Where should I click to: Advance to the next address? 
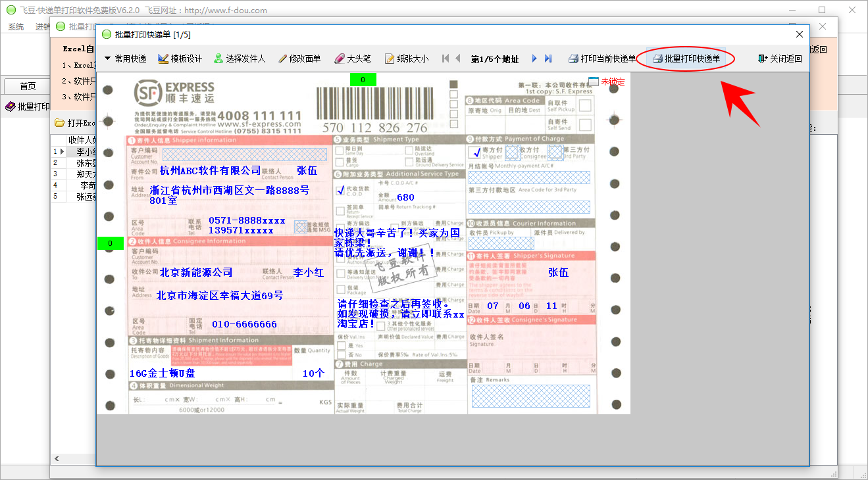[x=534, y=59]
